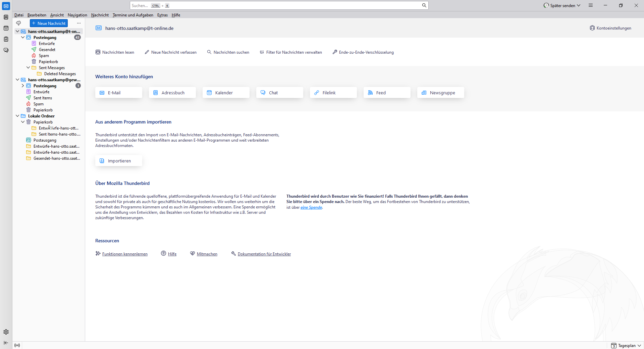Collapse the Sent Messages folder
The width and height of the screenshot is (644, 349).
coord(28,67)
